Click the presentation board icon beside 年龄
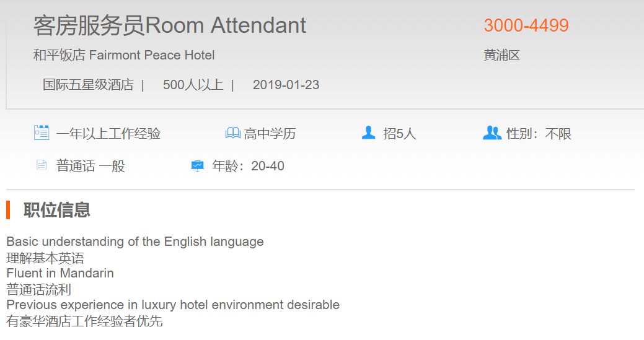The height and width of the screenshot is (340, 644). coord(198,165)
